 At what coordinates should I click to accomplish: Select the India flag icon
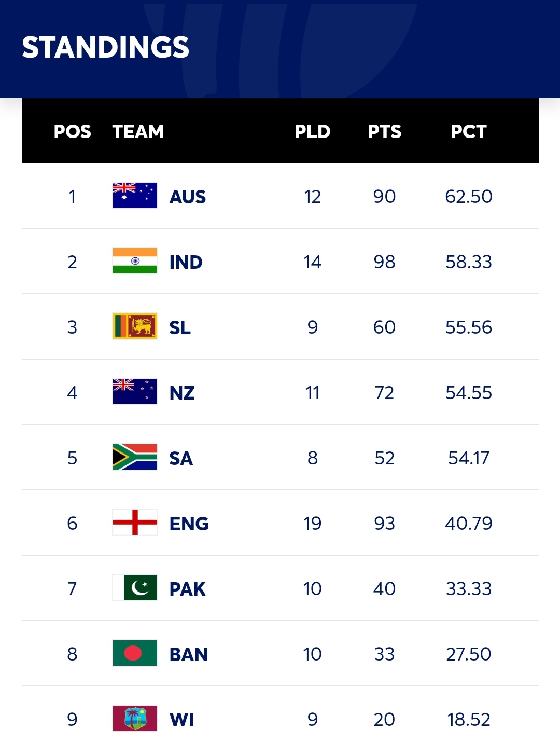click(x=135, y=261)
